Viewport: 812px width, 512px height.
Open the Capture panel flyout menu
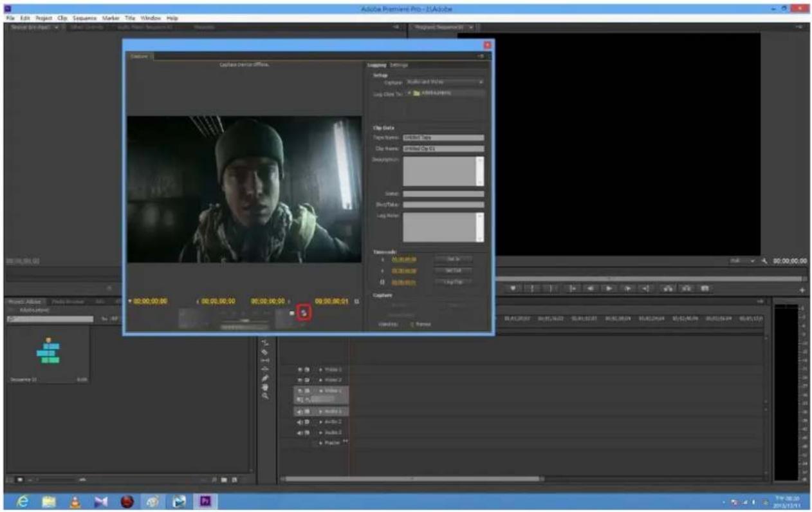click(481, 56)
